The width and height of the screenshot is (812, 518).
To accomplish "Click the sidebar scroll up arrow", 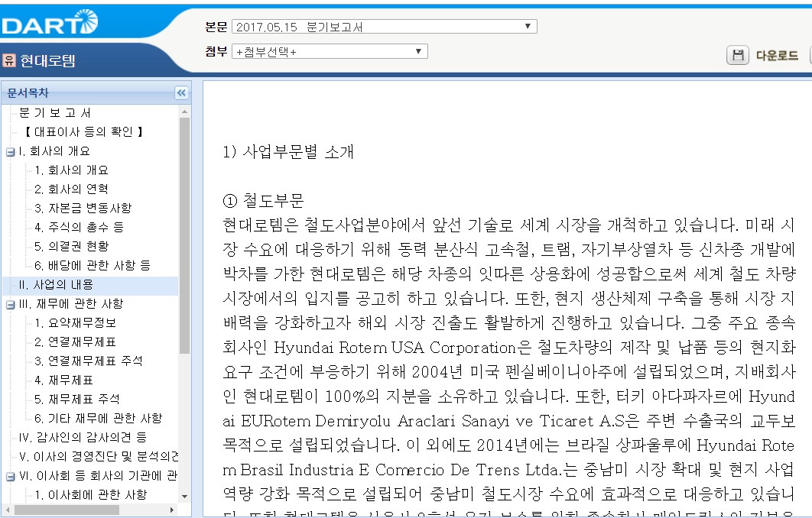I will pyautogui.click(x=185, y=112).
